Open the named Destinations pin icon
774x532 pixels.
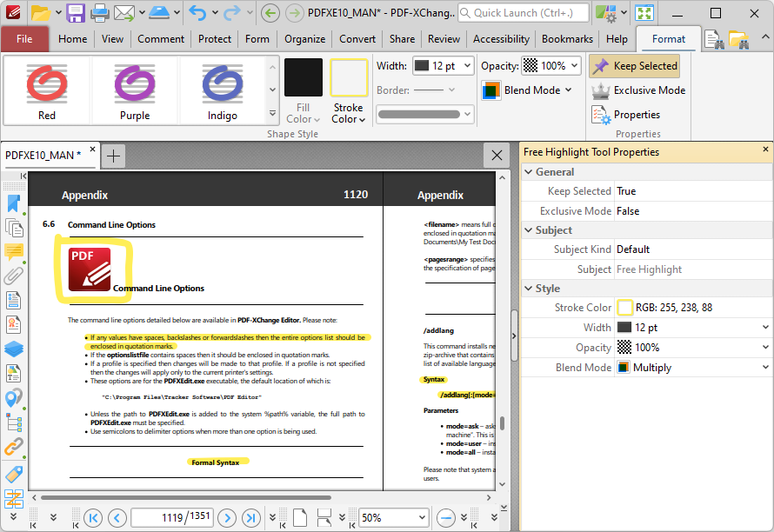coord(13,398)
